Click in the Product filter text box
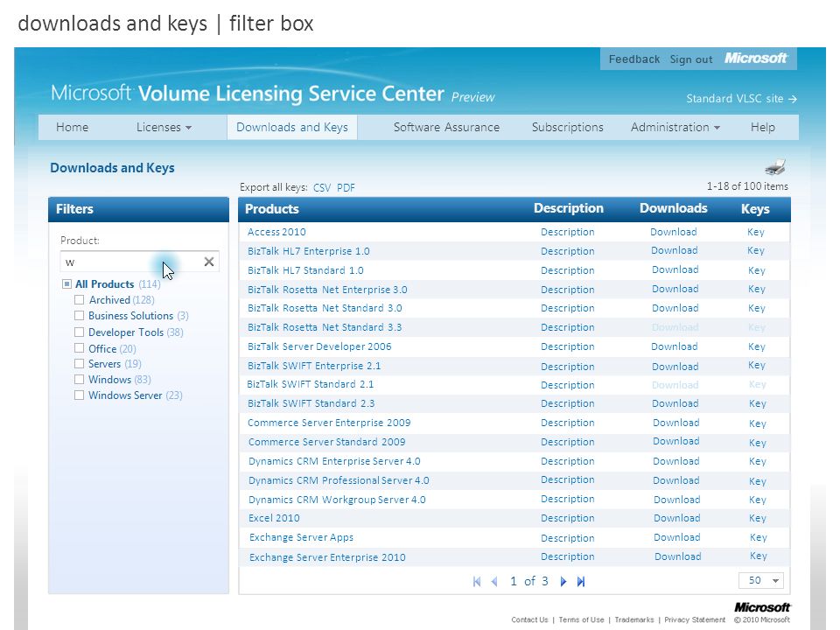Screen dimensions: 840x630 pos(131,262)
